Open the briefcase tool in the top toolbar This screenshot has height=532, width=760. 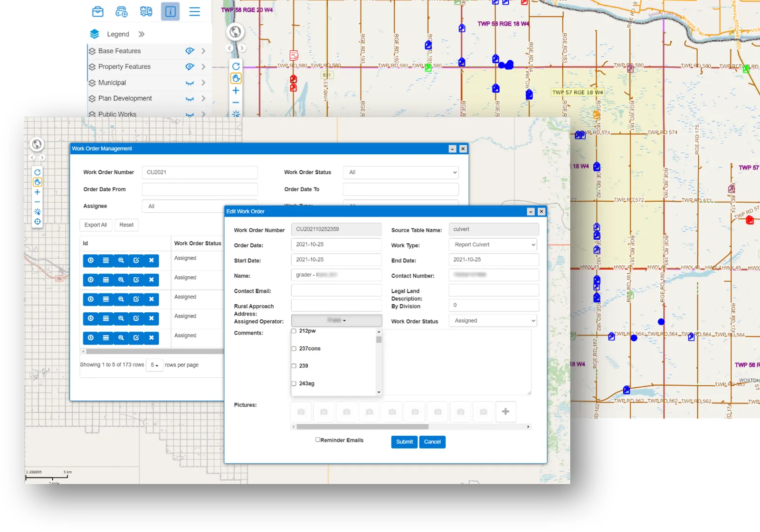[x=98, y=11]
